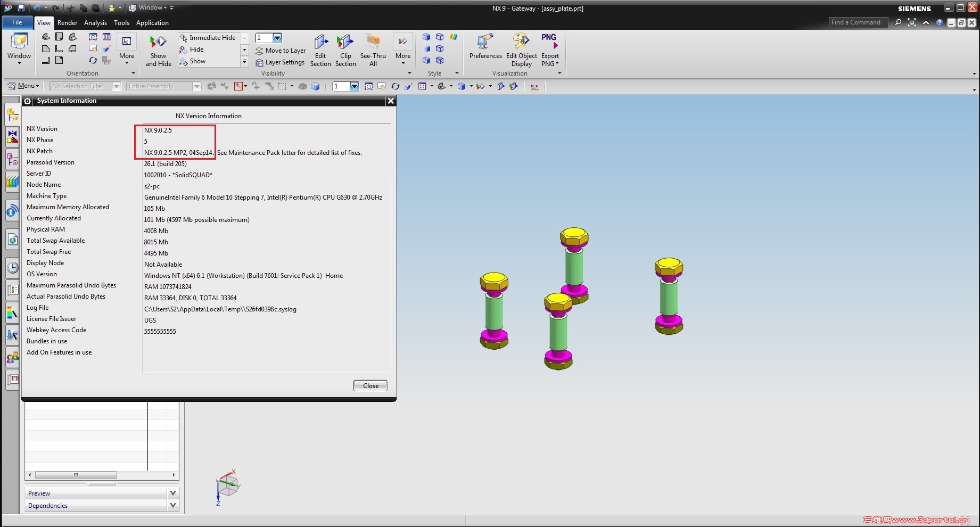Click in the Find a Command field
This screenshot has width=980, height=527.
tap(858, 22)
